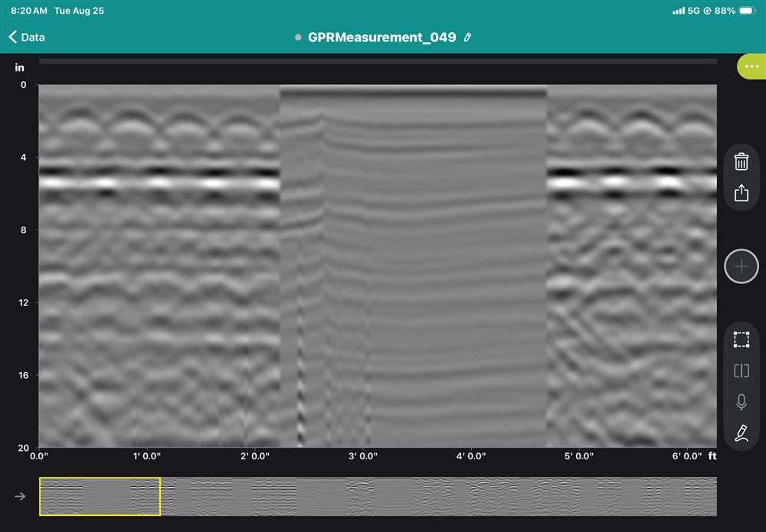Image resolution: width=766 pixels, height=532 pixels.
Task: Tap the circular plus add button
Action: pyautogui.click(x=741, y=266)
